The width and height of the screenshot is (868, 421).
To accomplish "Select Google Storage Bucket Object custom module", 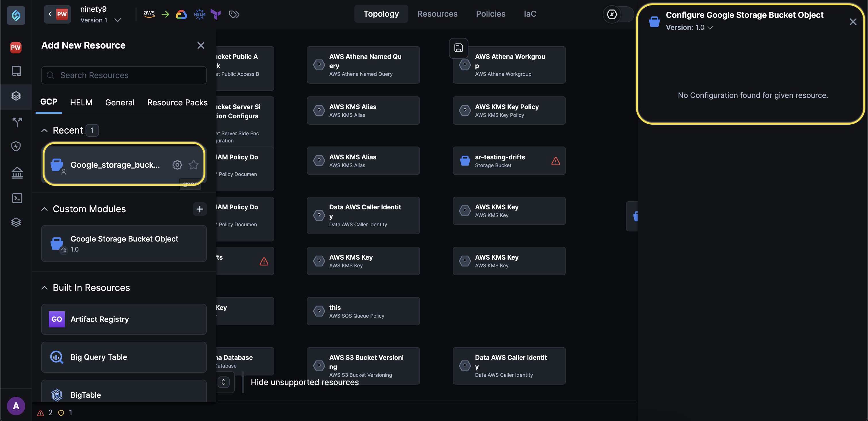I will [x=124, y=243].
